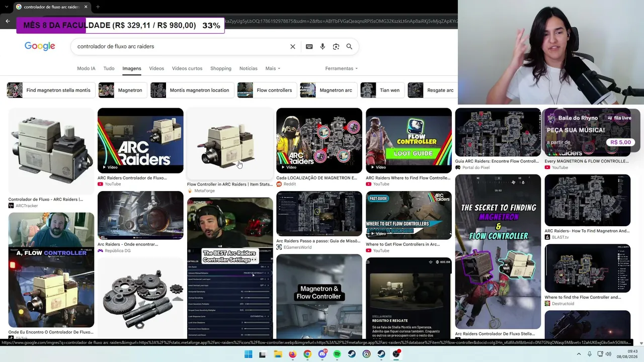Start a voice search with the microphone
Screen dimensions: 644x362
[x=323, y=46]
